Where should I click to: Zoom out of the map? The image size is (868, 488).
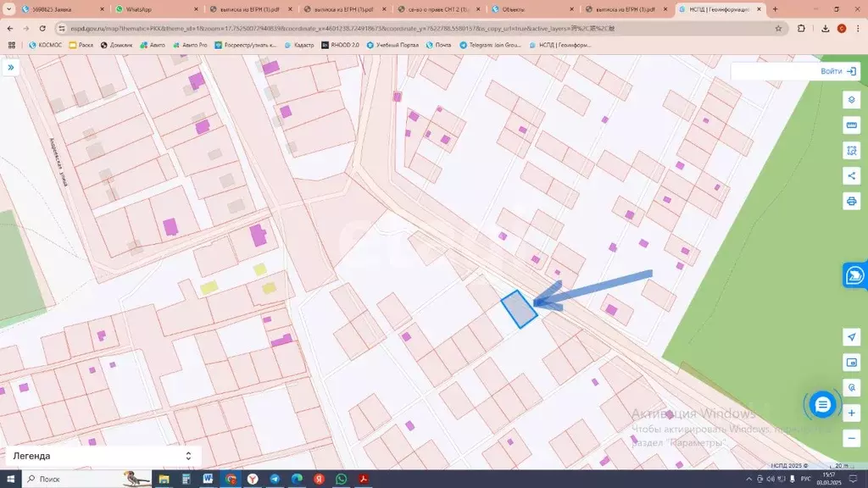(x=851, y=438)
